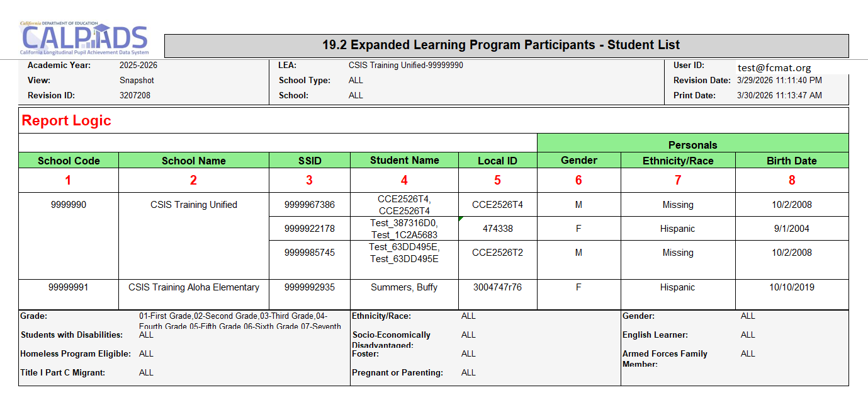Select Local ID CCE2526T4
This screenshot has width=868, height=407.
497,205
